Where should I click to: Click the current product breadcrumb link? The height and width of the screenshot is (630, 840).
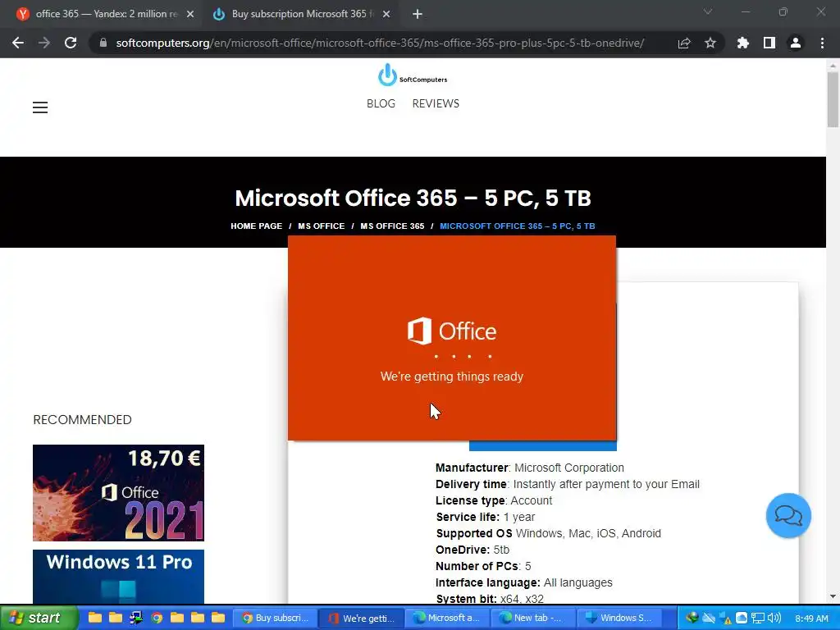point(518,226)
